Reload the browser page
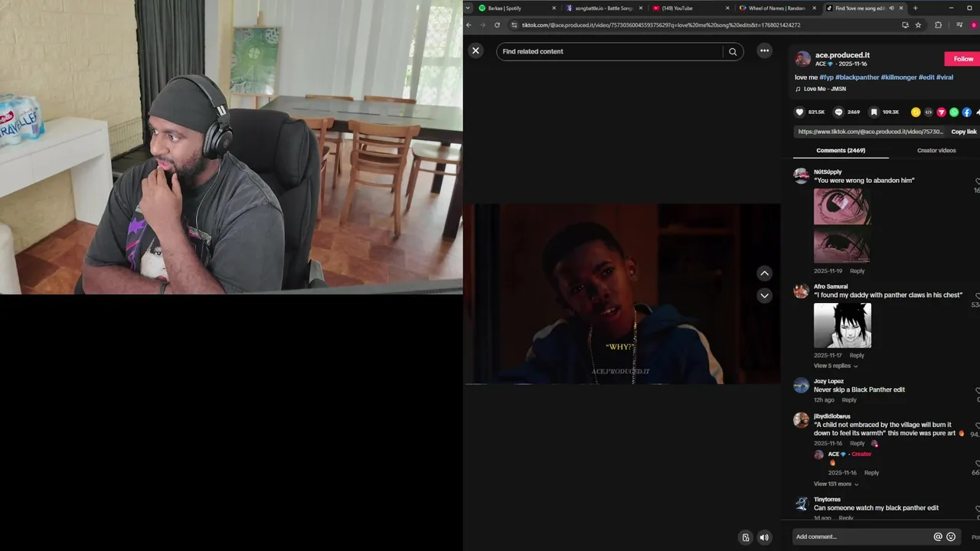 coord(497,24)
